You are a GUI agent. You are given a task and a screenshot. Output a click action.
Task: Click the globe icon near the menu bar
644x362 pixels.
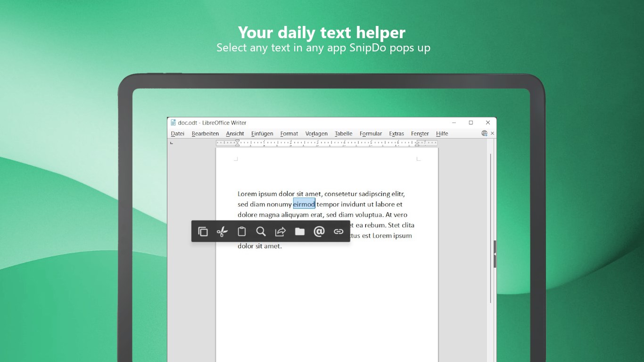[484, 133]
